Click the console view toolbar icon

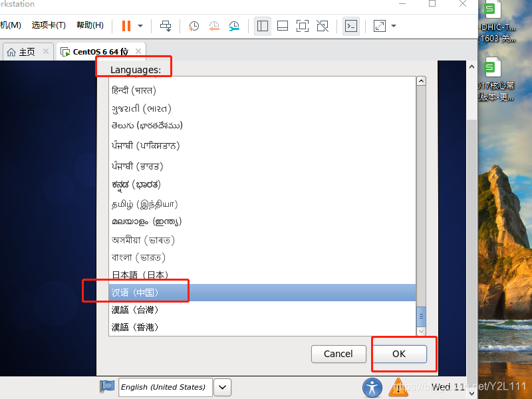point(350,26)
